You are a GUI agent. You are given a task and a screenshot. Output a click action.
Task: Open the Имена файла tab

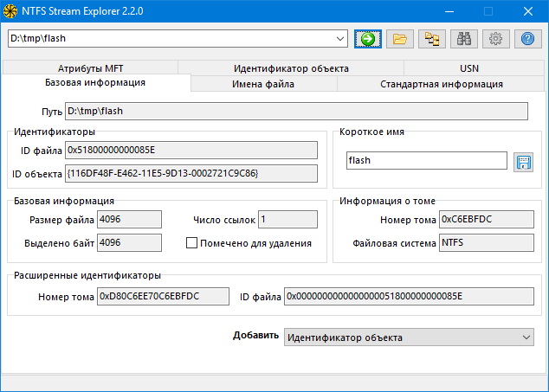pos(263,84)
